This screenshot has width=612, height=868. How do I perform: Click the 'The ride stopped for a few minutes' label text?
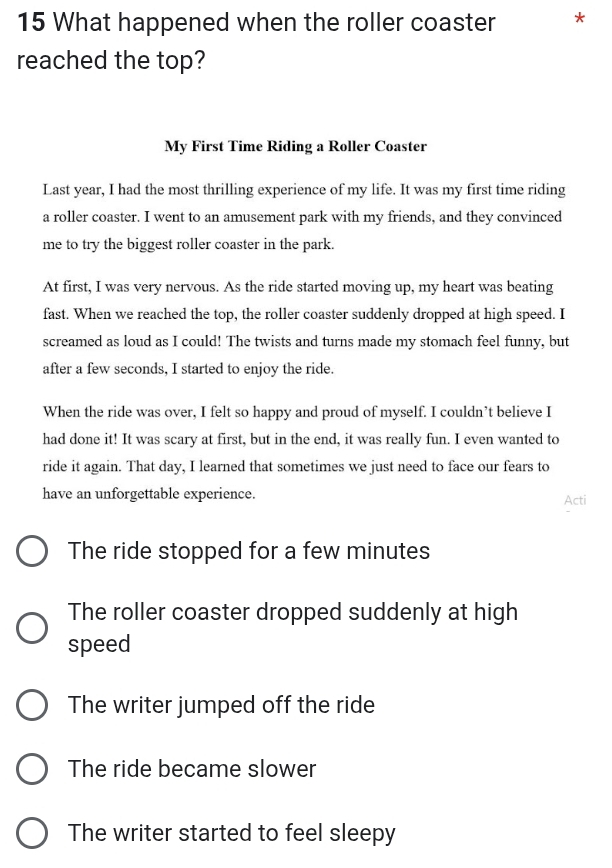pos(248,551)
